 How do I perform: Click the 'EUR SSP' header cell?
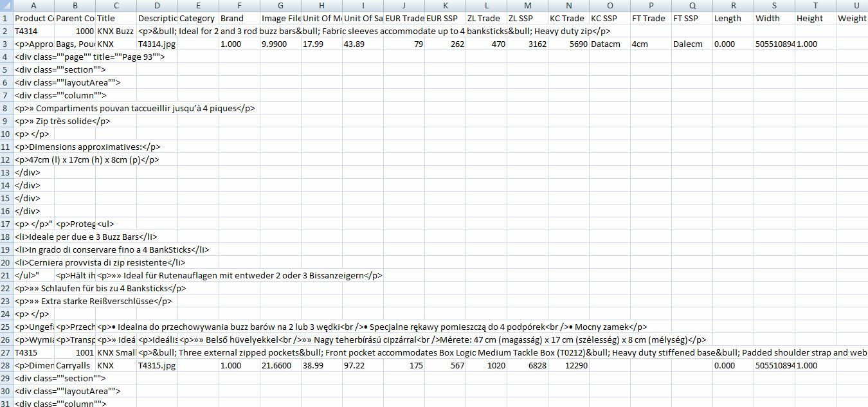click(x=445, y=18)
